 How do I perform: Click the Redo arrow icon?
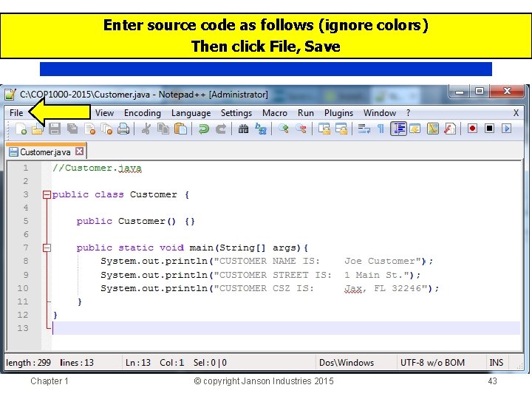point(221,129)
